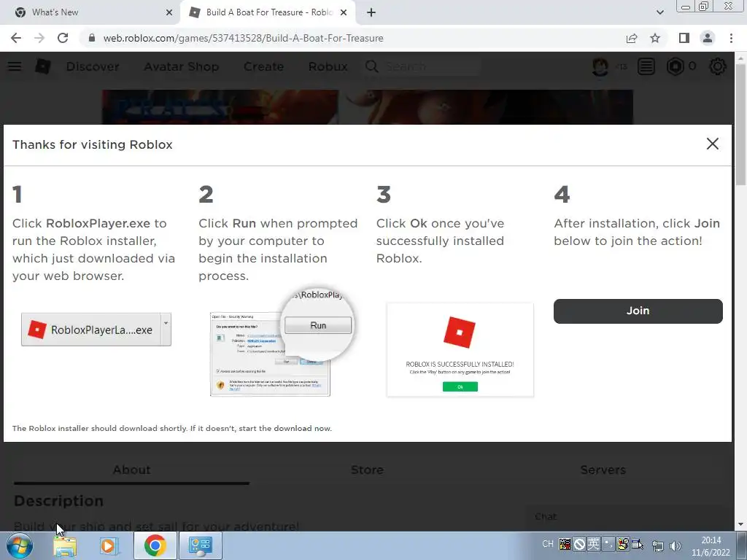Open the Control Panel taskbar icon

200,545
